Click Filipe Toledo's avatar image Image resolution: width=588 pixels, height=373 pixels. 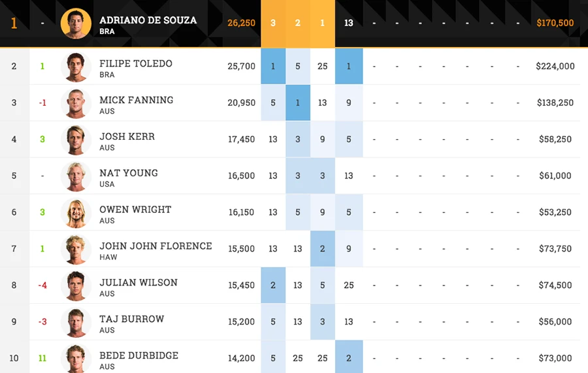(76, 67)
